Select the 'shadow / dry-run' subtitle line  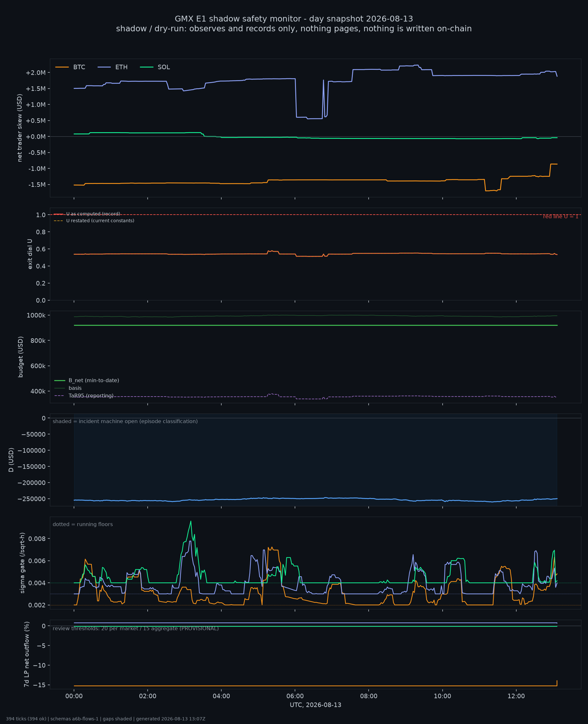tap(294, 29)
